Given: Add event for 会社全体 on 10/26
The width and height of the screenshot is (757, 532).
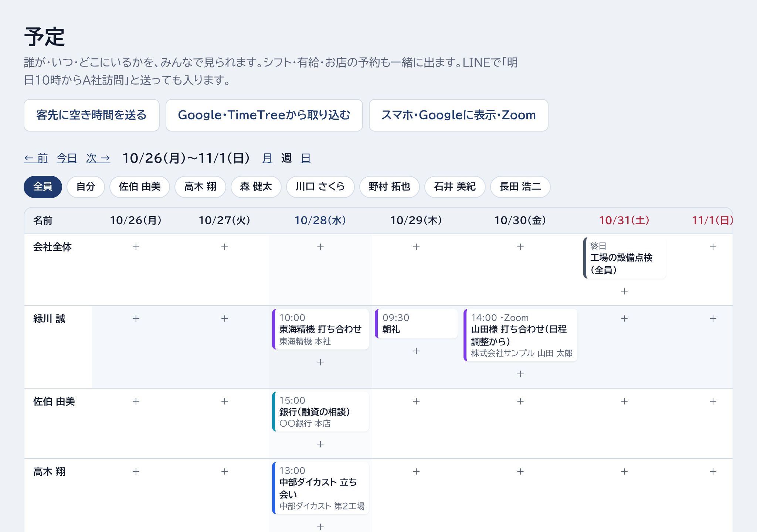Looking at the screenshot, I should (x=136, y=247).
